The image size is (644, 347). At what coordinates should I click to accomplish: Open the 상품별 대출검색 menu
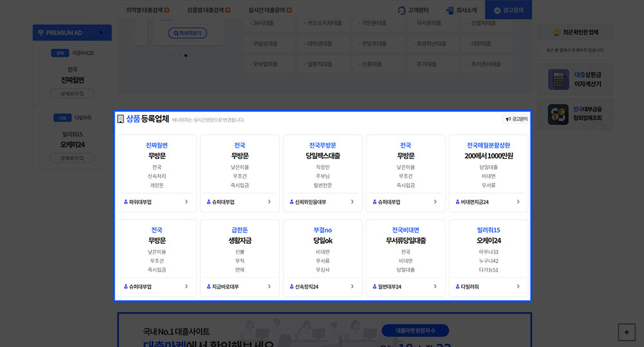(x=209, y=10)
